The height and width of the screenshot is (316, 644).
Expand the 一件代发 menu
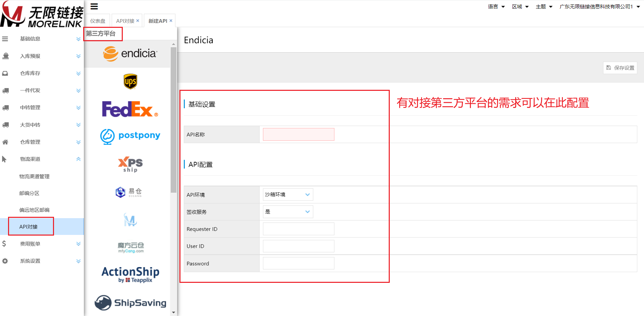[x=78, y=90]
